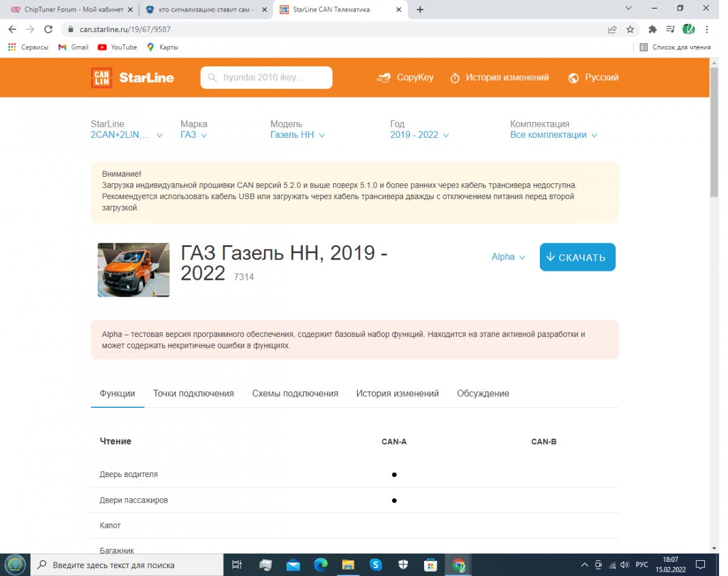Viewport: 728px width, 576px height.
Task: Open the История изменений clock icon in header
Action: tap(455, 78)
